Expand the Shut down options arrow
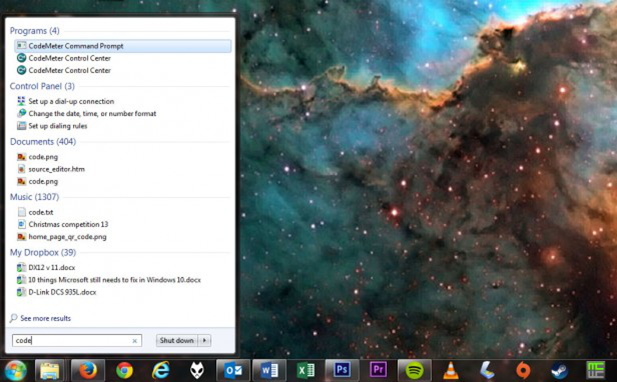 pos(205,340)
